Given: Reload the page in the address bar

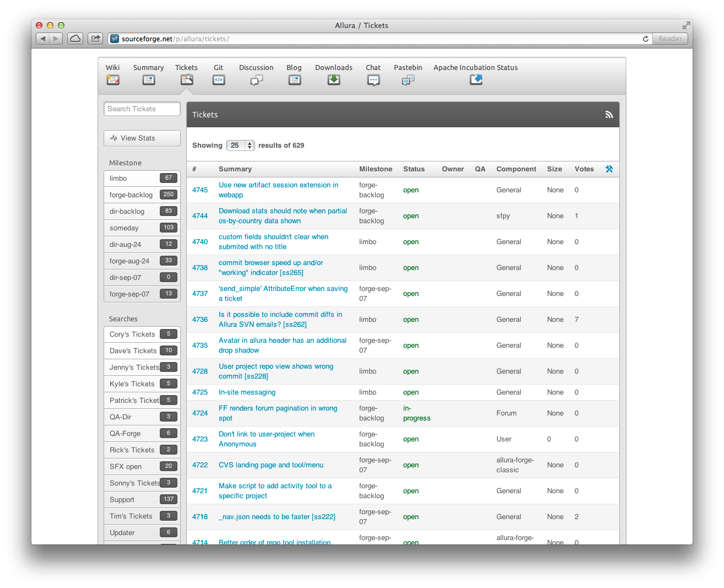Looking at the screenshot, I should (x=646, y=39).
